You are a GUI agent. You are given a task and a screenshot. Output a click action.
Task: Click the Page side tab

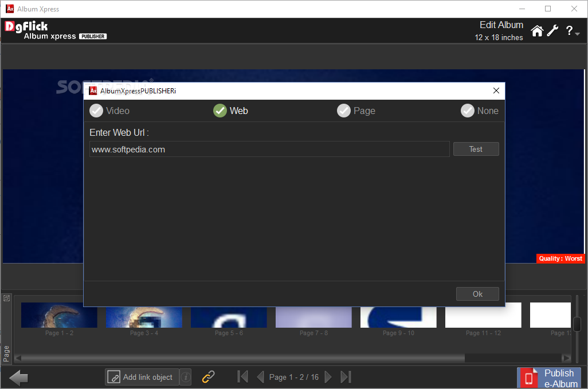click(6, 353)
